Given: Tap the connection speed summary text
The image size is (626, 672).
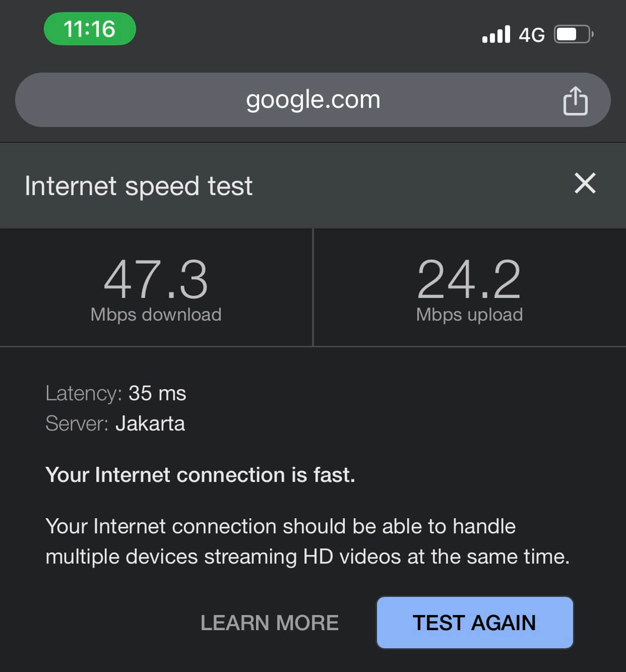Looking at the screenshot, I should [x=200, y=474].
